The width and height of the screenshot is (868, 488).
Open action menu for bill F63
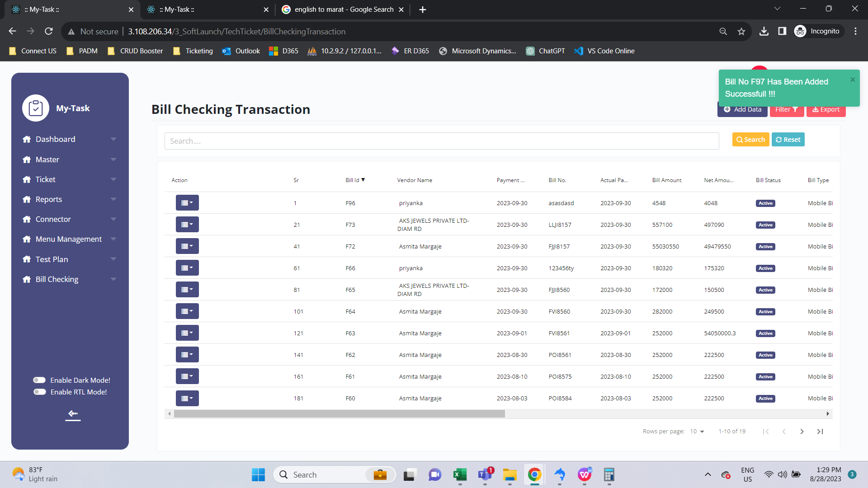point(187,333)
